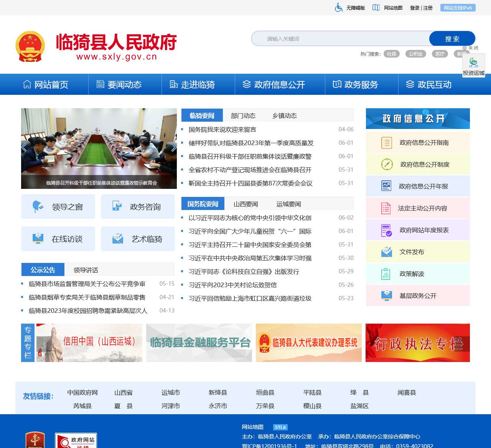Click the 政府信息公开制度 compass icon
Viewport: 491px width, 448px height.
[387, 164]
